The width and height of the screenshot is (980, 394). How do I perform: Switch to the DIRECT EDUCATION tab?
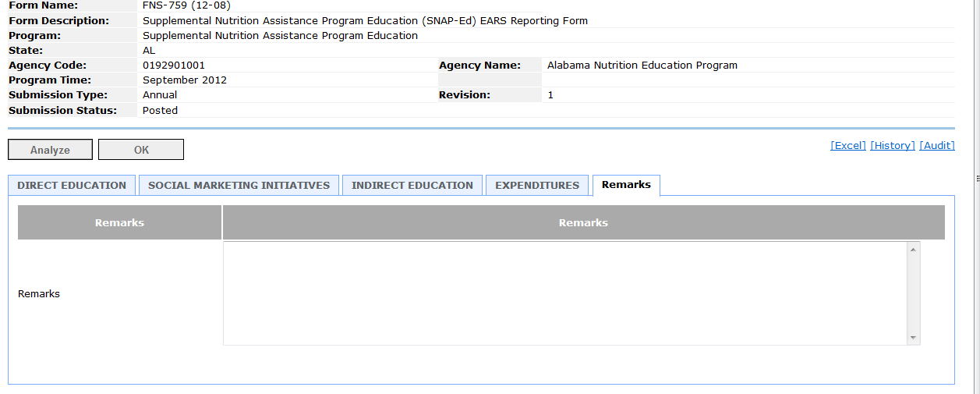(x=72, y=186)
